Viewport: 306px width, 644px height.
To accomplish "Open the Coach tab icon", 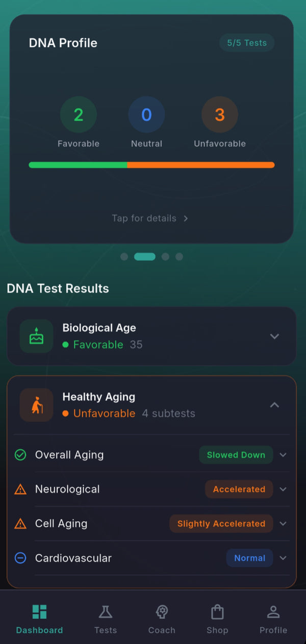I will click(162, 612).
